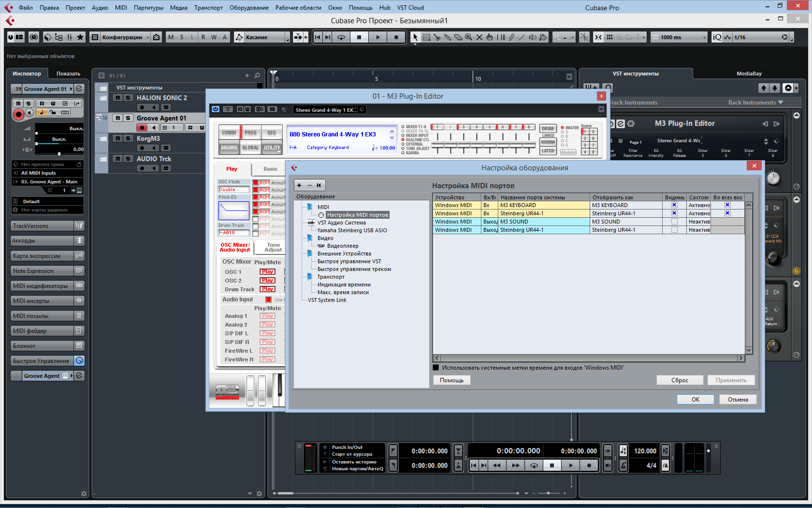This screenshot has height=508, width=812.
Task: Activate the M3 Plug-In power button
Action: [x=216, y=109]
